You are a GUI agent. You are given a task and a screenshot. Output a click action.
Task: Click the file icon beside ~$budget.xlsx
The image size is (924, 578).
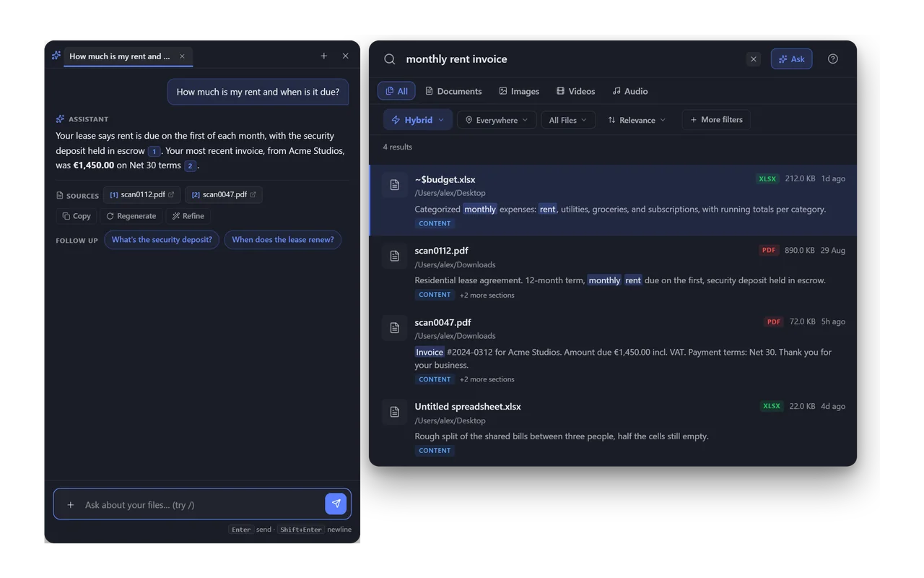(x=395, y=185)
